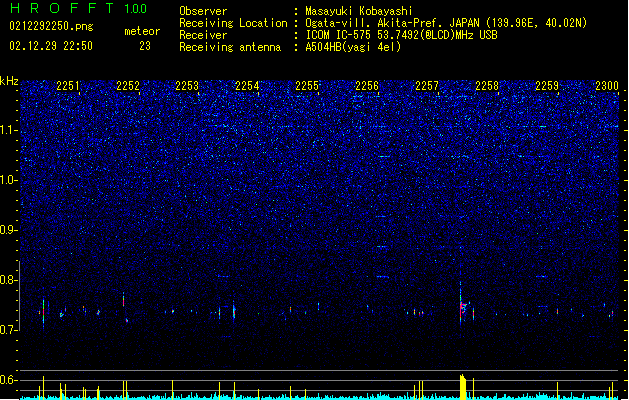Click the date stamp 02.12.29 22:50
The height and width of the screenshot is (400, 629).
coord(51,46)
